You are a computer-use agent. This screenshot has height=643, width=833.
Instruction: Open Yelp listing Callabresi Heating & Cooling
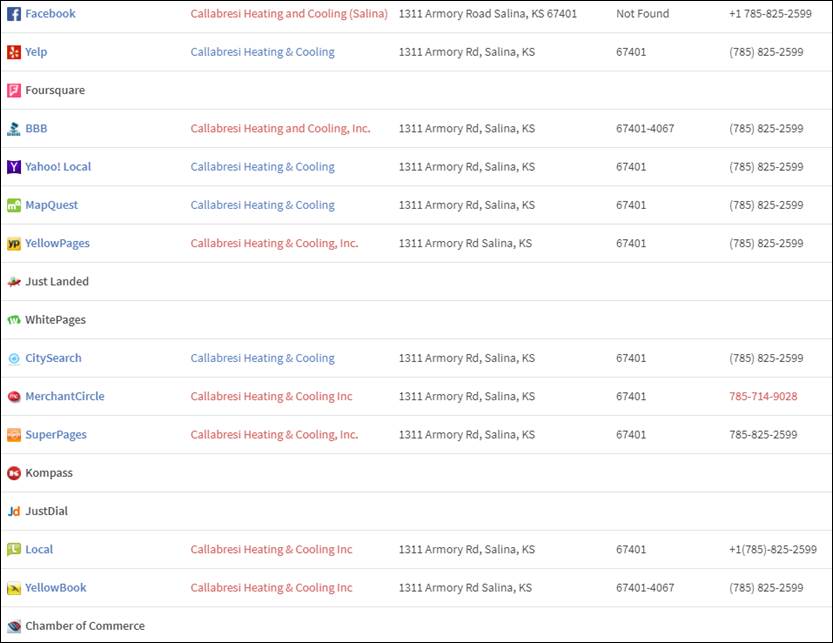pos(262,52)
